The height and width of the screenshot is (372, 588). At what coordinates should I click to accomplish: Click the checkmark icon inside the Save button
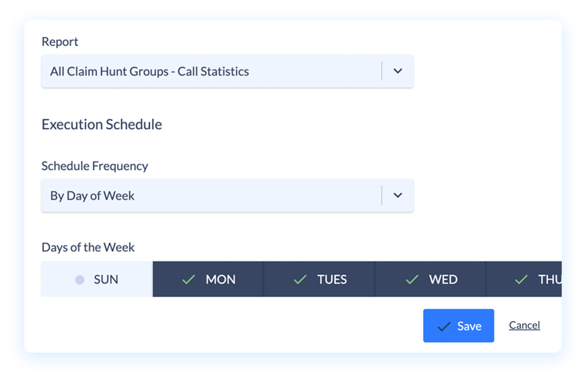point(443,326)
